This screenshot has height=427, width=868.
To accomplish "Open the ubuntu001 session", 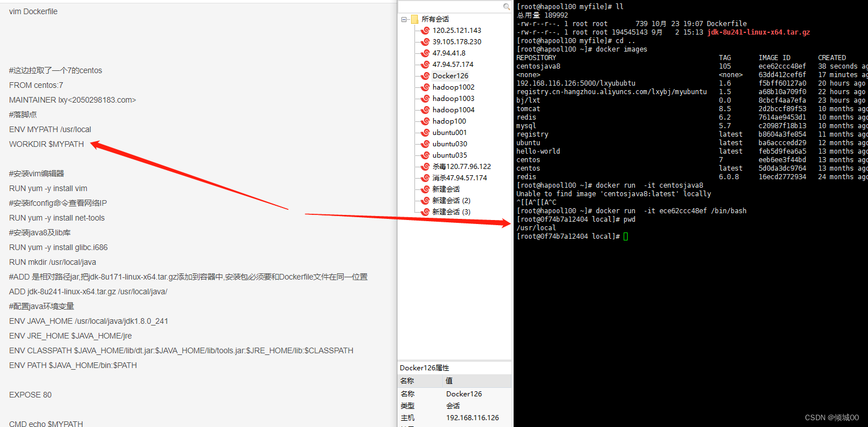I will [450, 133].
